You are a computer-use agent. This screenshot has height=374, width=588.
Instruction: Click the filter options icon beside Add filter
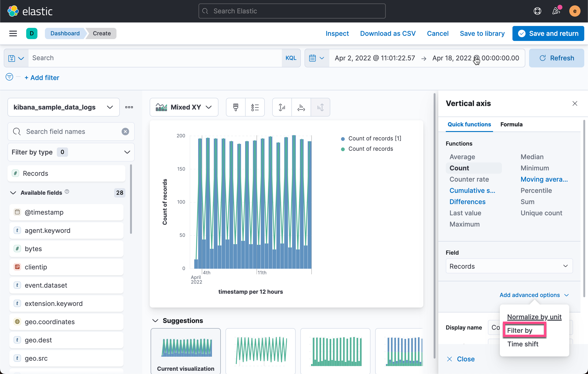coord(9,77)
